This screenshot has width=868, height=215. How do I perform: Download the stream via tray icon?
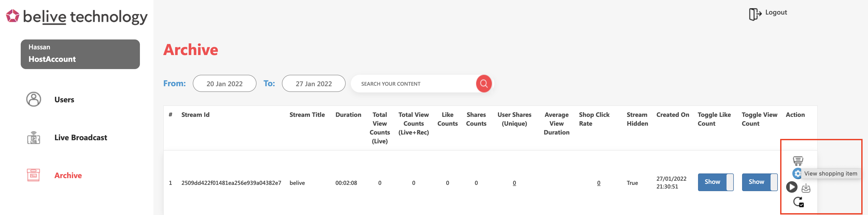pos(806,188)
